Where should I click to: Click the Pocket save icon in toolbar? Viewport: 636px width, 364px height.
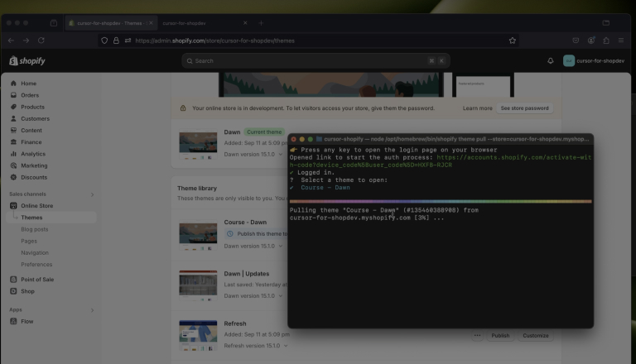click(576, 41)
